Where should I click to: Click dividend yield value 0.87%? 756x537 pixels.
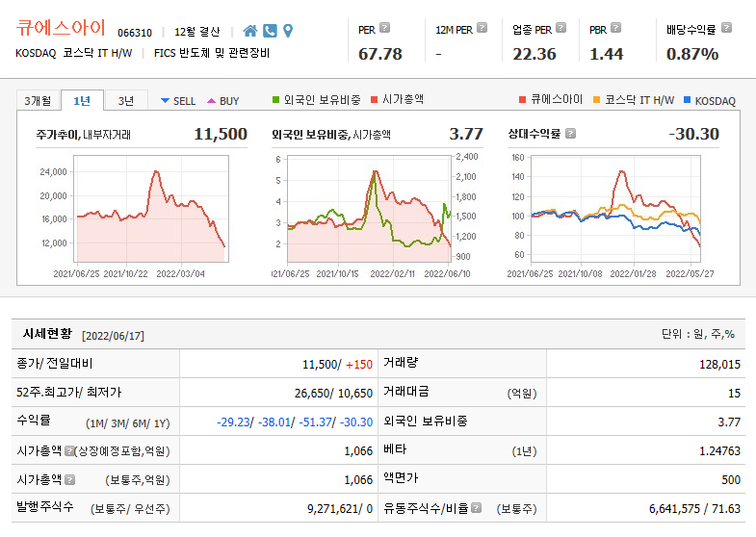point(692,54)
